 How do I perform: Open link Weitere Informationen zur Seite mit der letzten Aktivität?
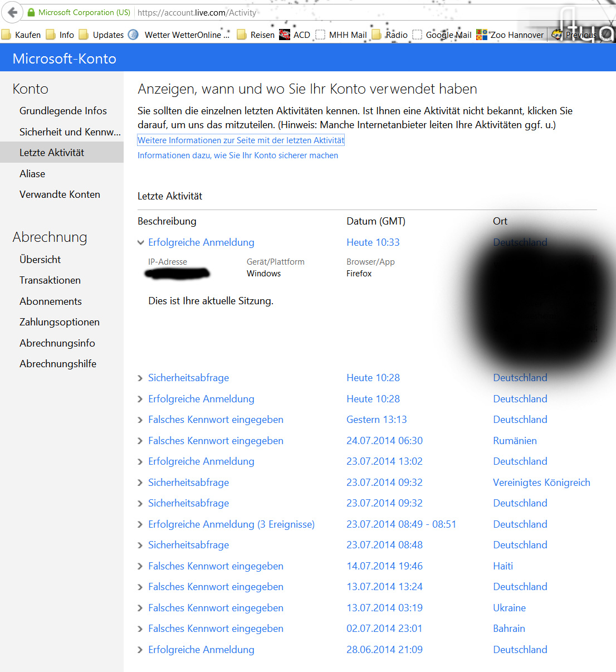(241, 140)
